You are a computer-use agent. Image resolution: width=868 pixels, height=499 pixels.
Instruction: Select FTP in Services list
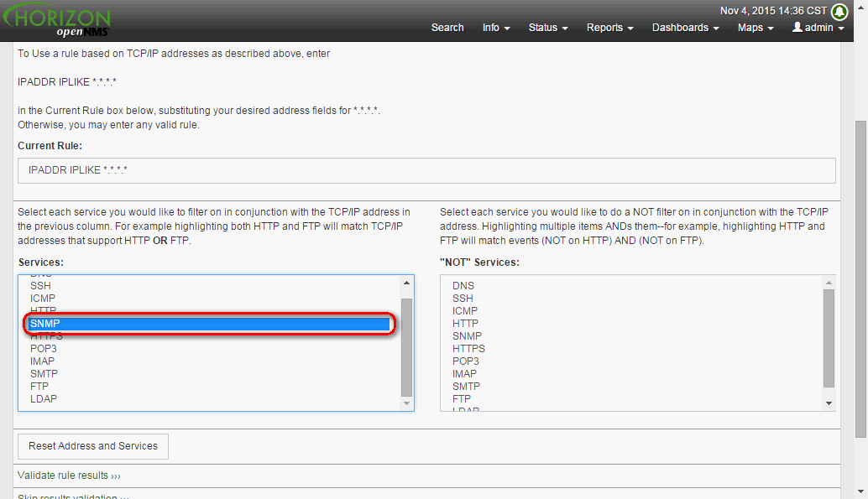tap(39, 387)
